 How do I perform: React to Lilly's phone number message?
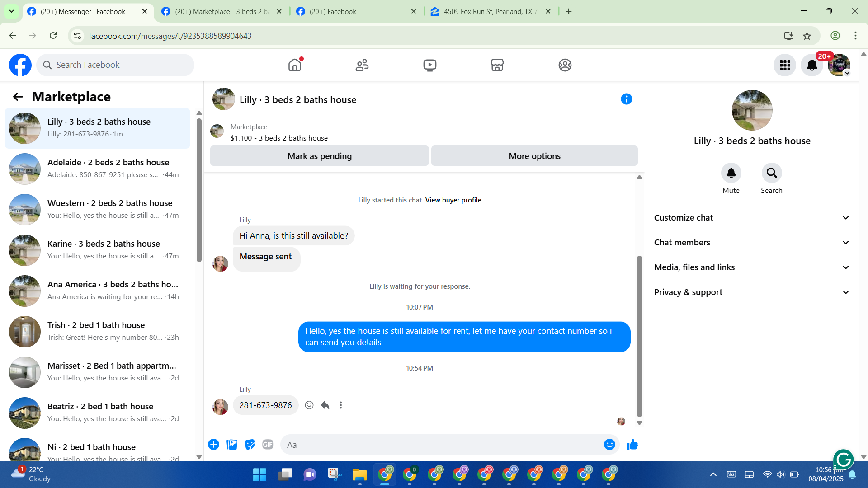(x=309, y=405)
